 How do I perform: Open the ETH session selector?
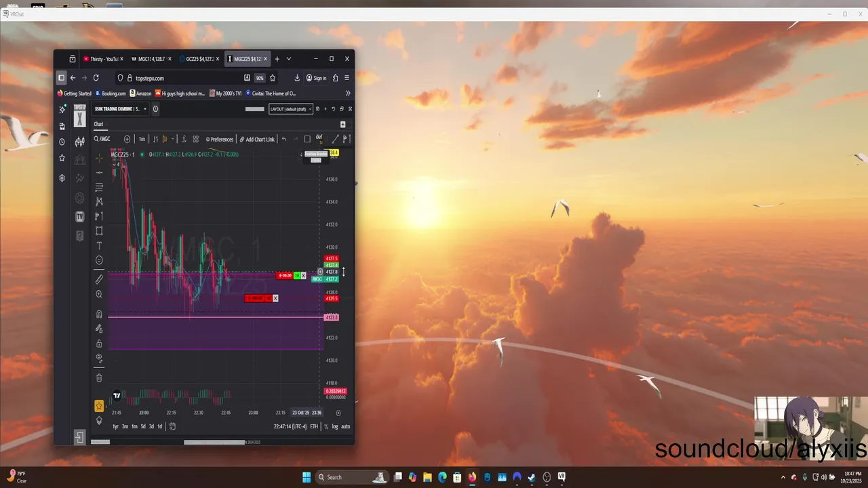[x=314, y=426]
